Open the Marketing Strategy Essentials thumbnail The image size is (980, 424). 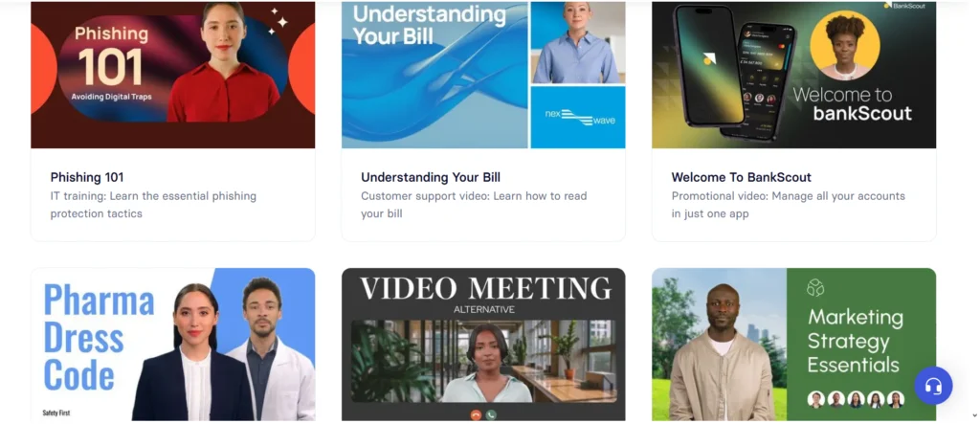(793, 345)
